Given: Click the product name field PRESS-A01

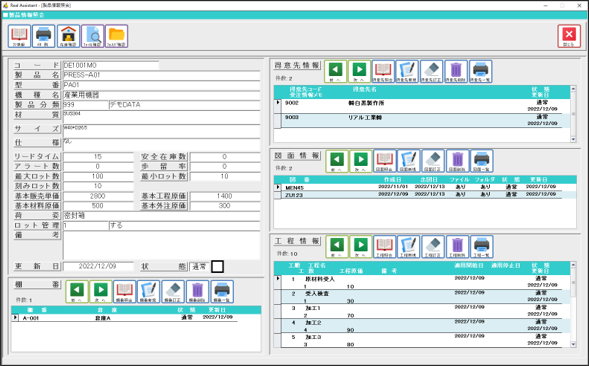Looking at the screenshot, I should point(161,75).
